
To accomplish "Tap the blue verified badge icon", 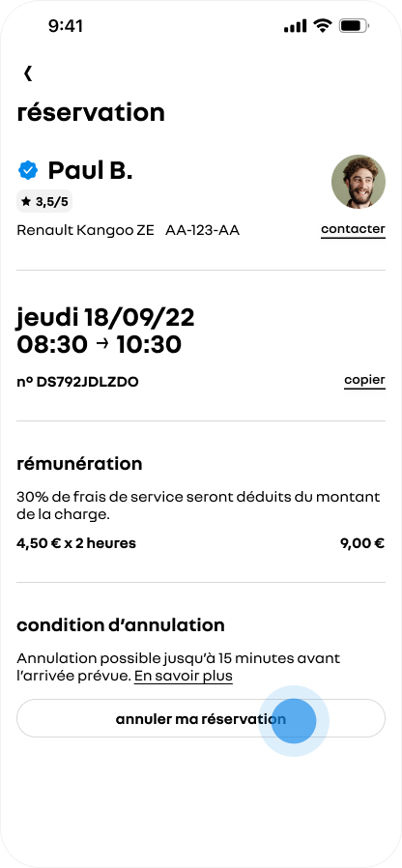I will click(28, 170).
